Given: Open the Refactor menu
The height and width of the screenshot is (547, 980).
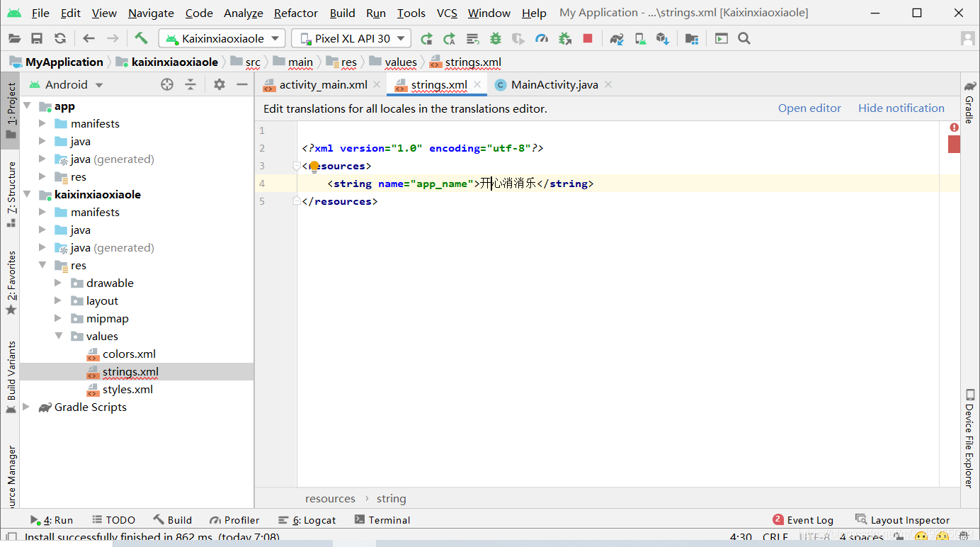Looking at the screenshot, I should (295, 13).
